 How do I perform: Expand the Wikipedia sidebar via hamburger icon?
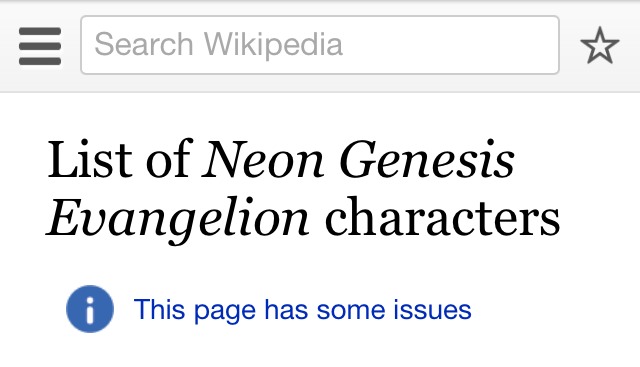pyautogui.click(x=40, y=46)
